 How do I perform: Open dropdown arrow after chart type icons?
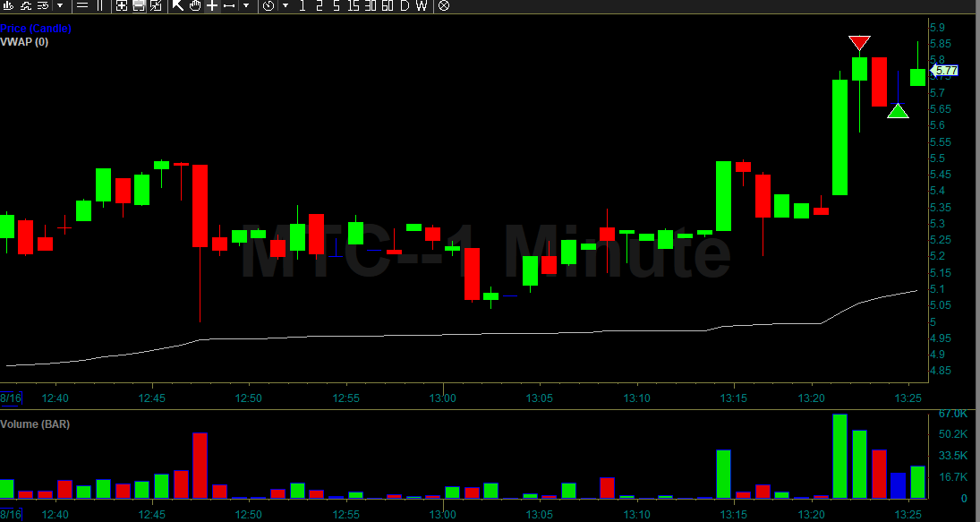point(60,5)
